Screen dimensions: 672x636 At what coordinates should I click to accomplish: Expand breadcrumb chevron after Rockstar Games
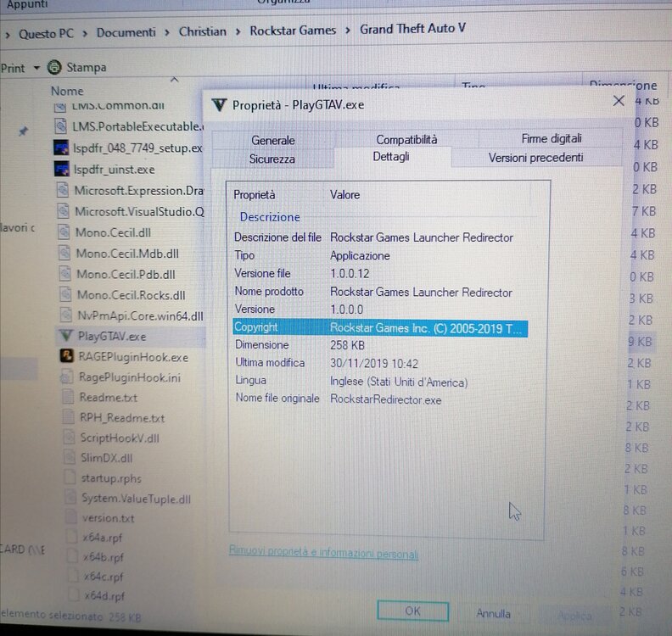(348, 30)
